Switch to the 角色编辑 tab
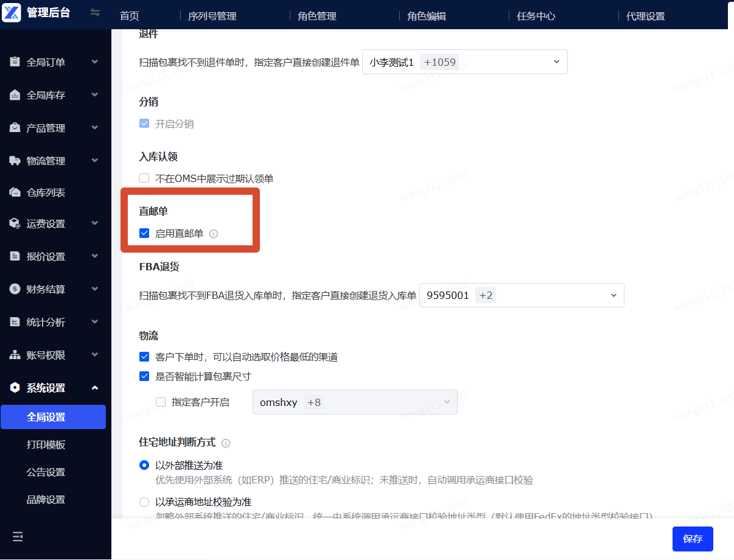Screen dimensions: 734x560 (x=427, y=16)
